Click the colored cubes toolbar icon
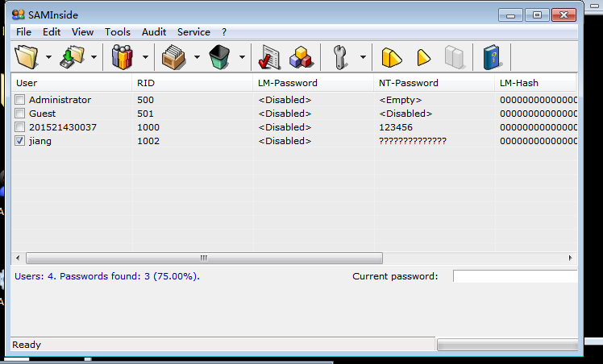 pos(301,57)
